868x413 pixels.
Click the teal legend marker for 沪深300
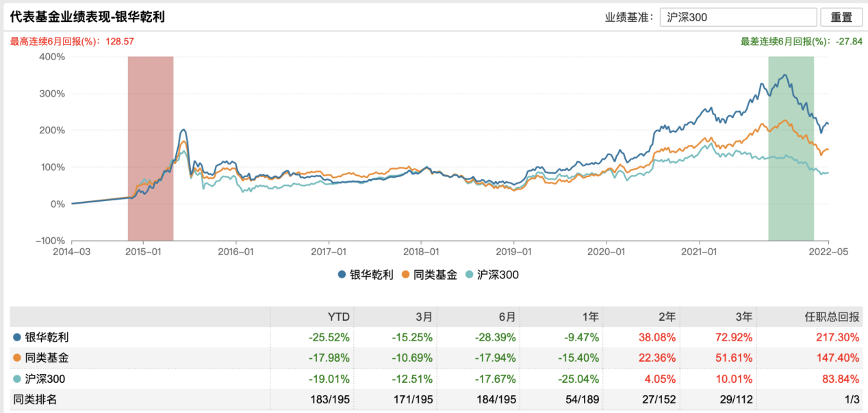(x=469, y=275)
